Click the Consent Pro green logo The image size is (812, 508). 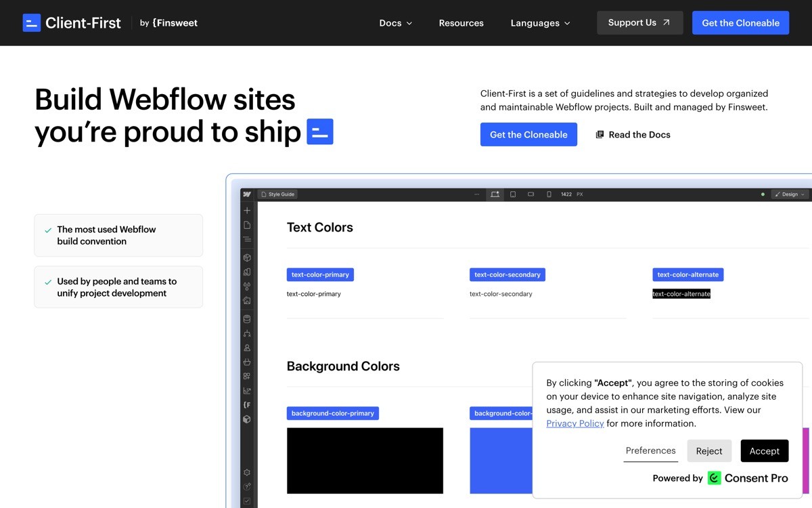(x=715, y=478)
